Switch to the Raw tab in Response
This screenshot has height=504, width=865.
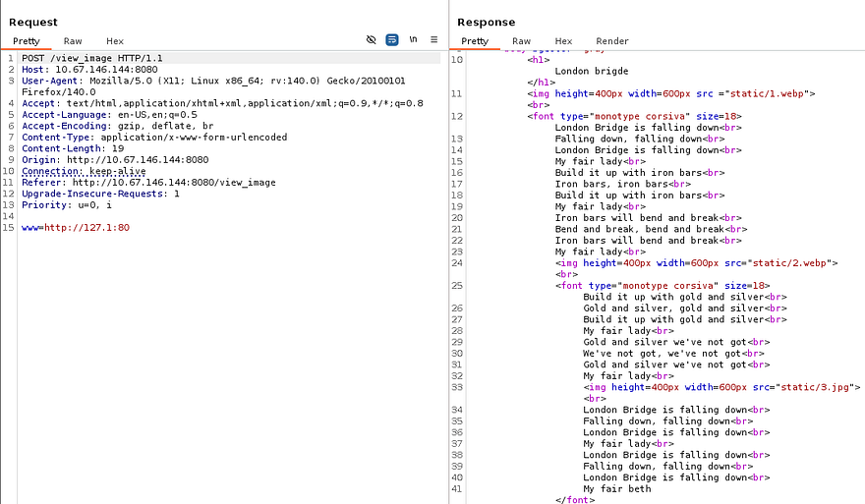pos(521,41)
